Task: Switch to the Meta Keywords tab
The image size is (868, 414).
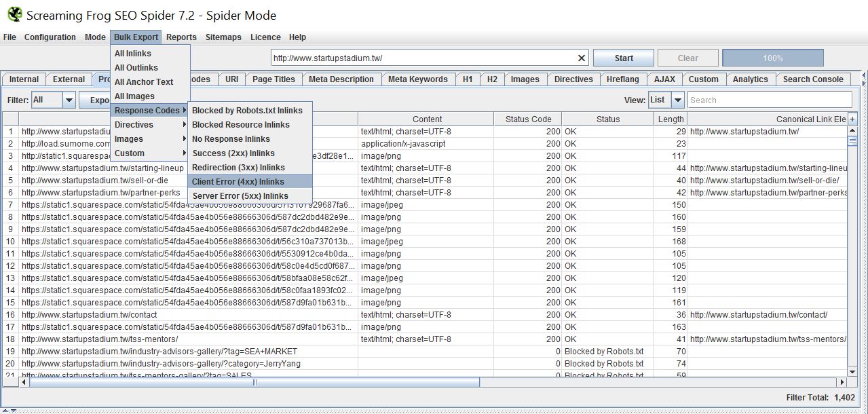Action: point(418,79)
